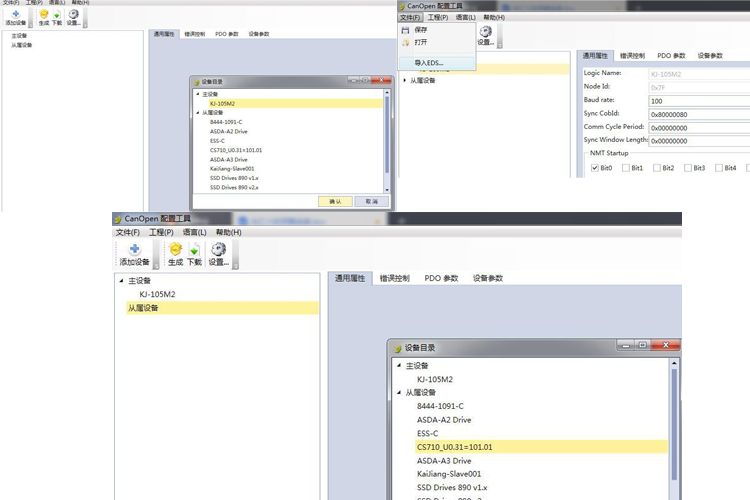Image resolution: width=750 pixels, height=500 pixels.
Task: Choose 导入EDS... from the open 文件 menu
Action: (437, 63)
